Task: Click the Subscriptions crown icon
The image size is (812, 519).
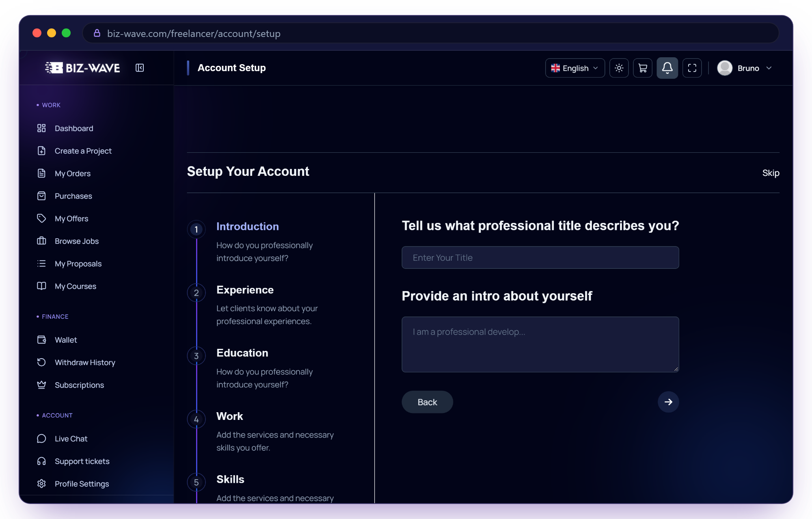Action: pyautogui.click(x=41, y=385)
